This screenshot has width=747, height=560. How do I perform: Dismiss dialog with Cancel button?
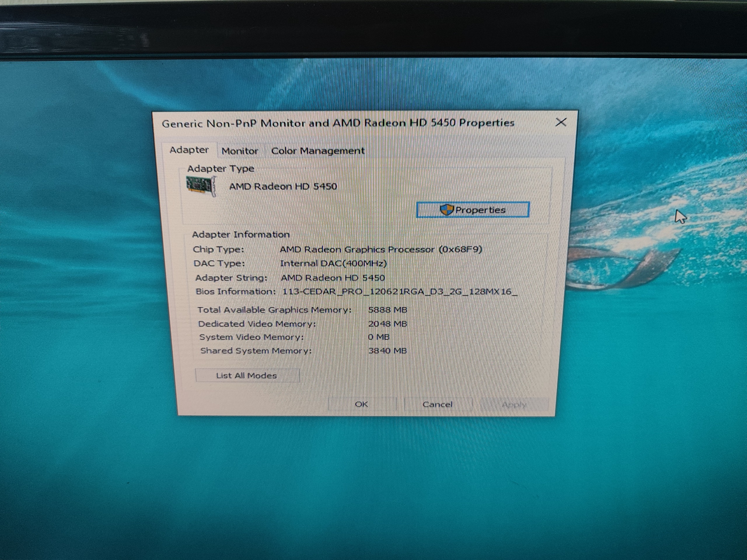click(x=437, y=404)
